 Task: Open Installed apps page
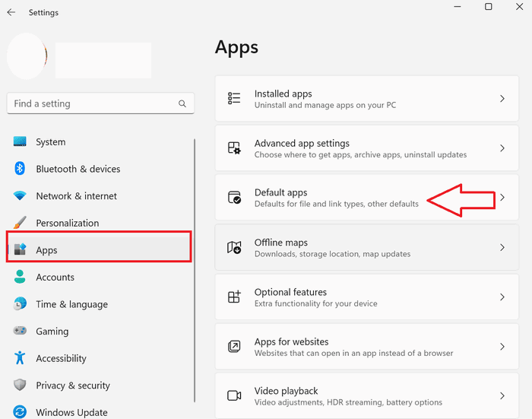[367, 98]
